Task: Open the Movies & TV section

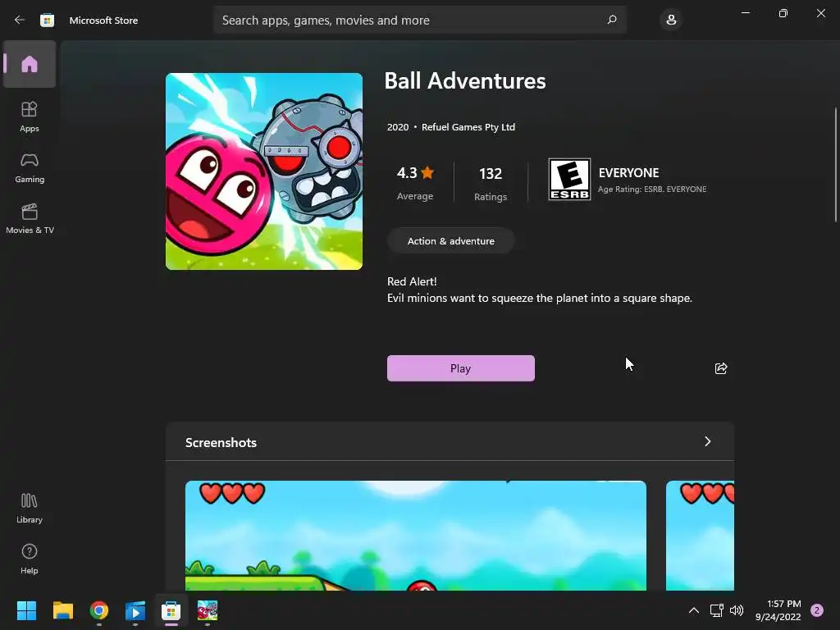Action: [30, 218]
